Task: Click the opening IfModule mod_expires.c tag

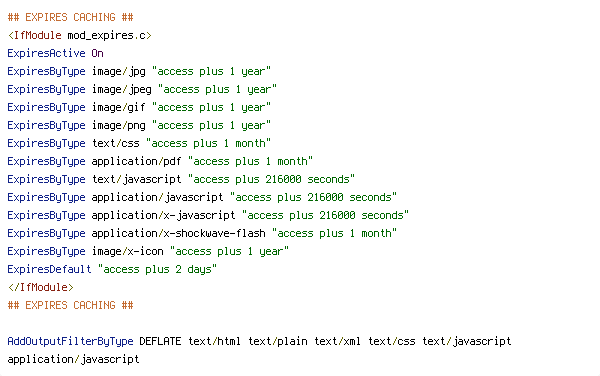Action: pyautogui.click(x=80, y=36)
